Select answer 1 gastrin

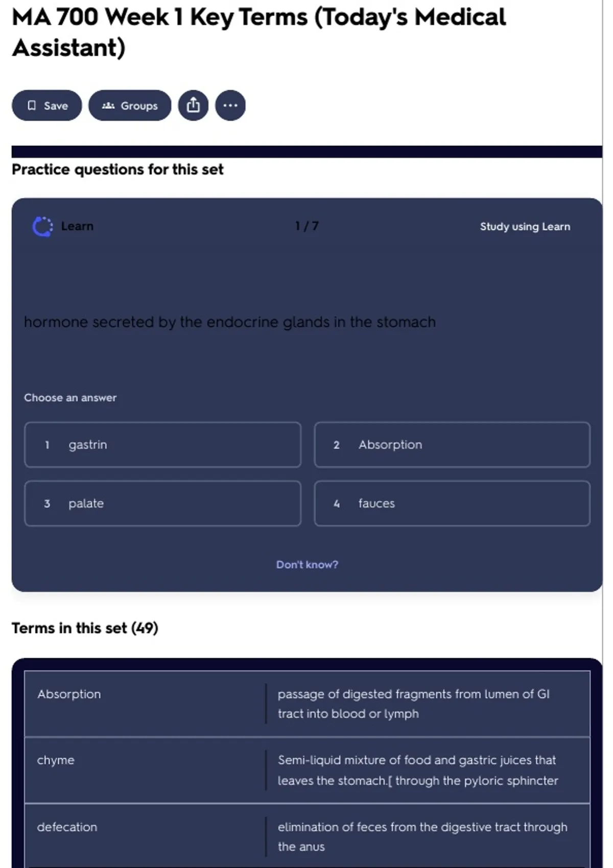tap(162, 445)
